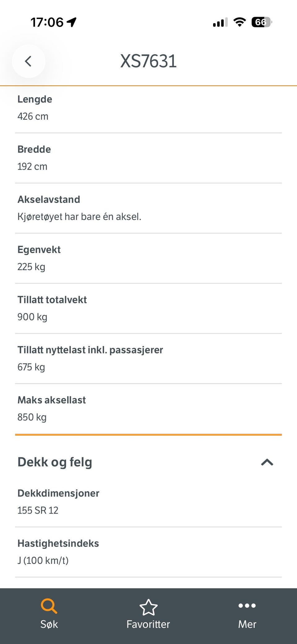The height and width of the screenshot is (644, 297).
Task: Select the Hastighetsindeks J (100 km/t) row
Action: [x=148, y=552]
